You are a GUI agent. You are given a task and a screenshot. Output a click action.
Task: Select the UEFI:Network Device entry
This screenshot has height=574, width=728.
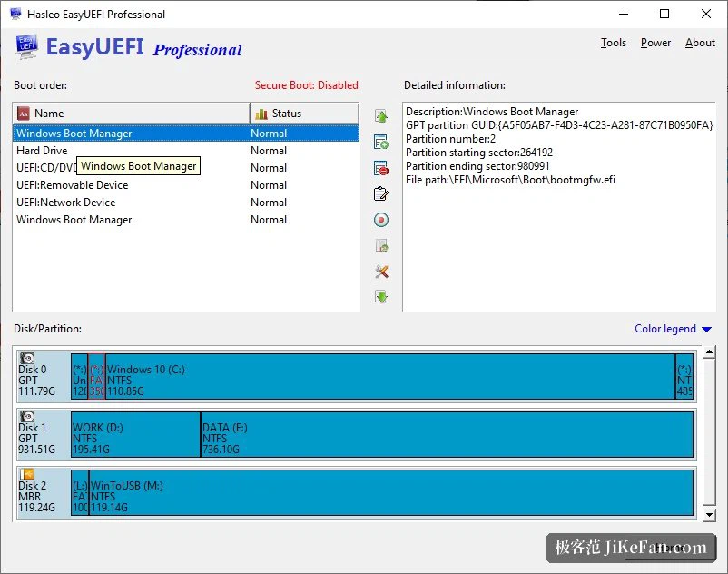click(x=186, y=203)
